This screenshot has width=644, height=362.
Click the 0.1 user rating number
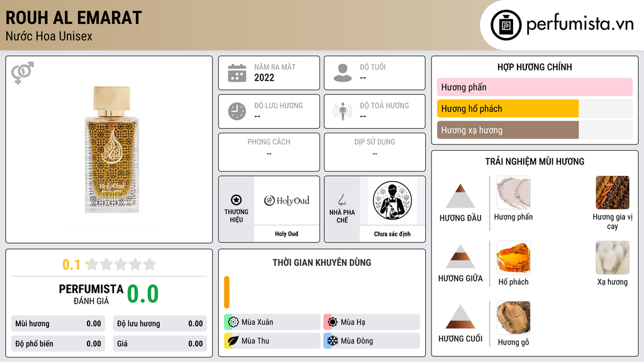[72, 265]
